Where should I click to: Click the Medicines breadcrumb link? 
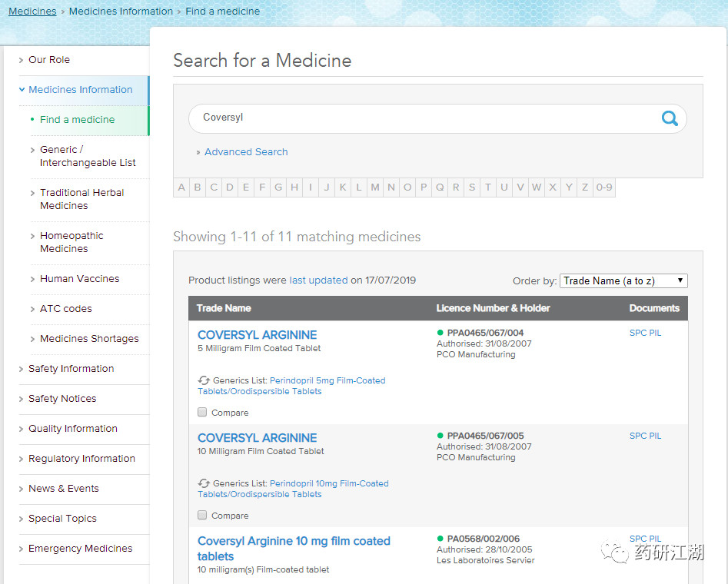coord(32,12)
